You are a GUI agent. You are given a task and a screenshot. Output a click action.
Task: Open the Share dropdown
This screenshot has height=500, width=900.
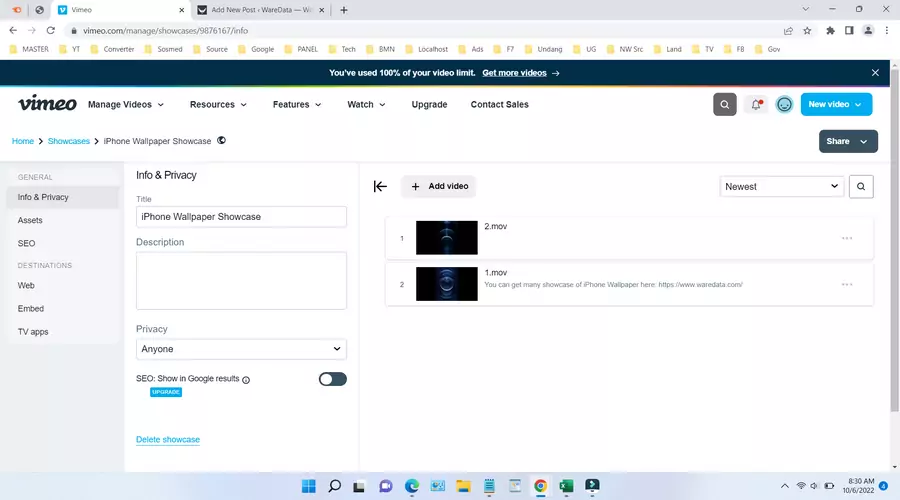(x=848, y=141)
